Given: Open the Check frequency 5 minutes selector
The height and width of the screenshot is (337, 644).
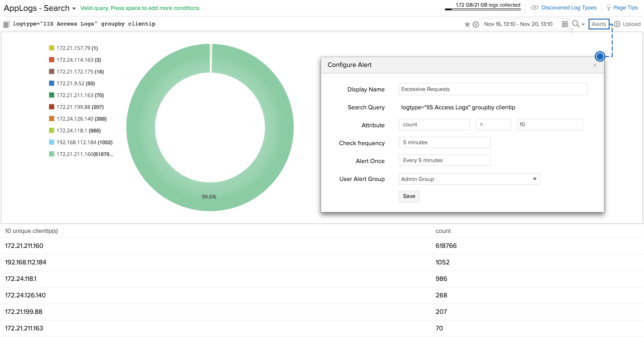Looking at the screenshot, I should 444,142.
